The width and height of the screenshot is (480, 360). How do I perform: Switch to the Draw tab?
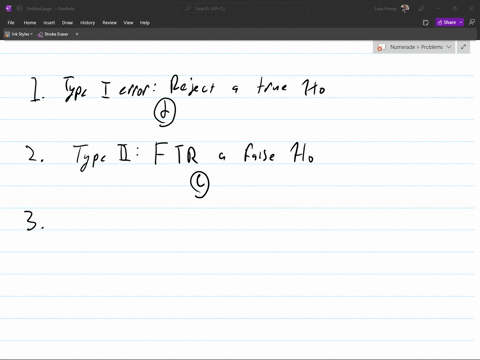tap(67, 23)
